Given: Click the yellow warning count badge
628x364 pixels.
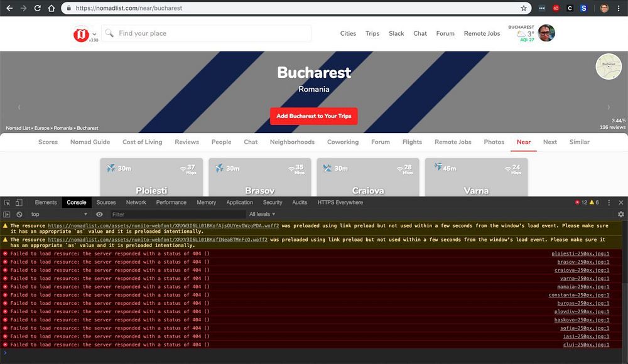Looking at the screenshot, I should 594,203.
